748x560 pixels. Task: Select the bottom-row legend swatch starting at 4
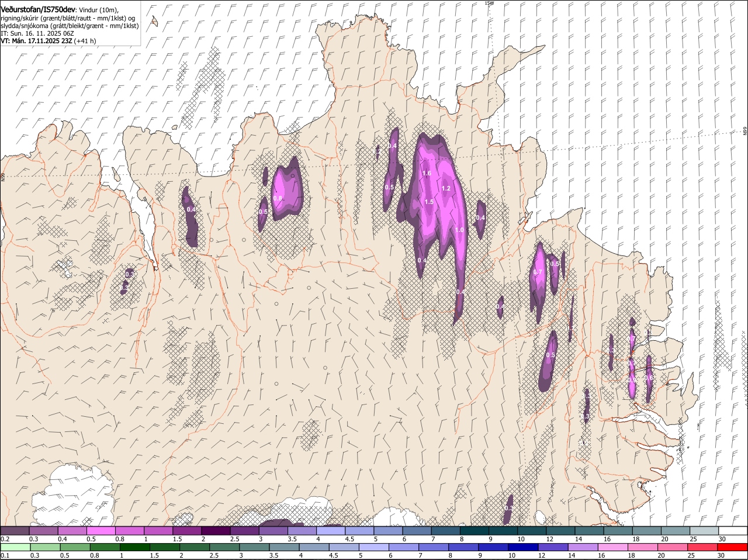tap(314, 547)
